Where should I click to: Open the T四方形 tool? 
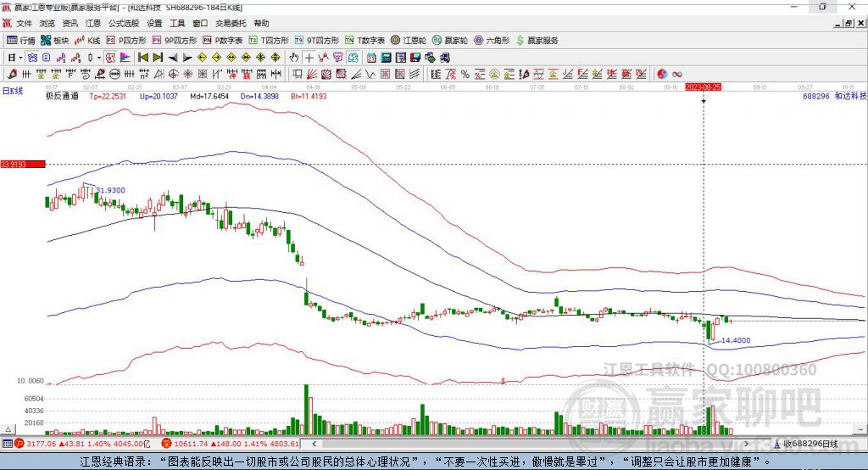[x=269, y=41]
